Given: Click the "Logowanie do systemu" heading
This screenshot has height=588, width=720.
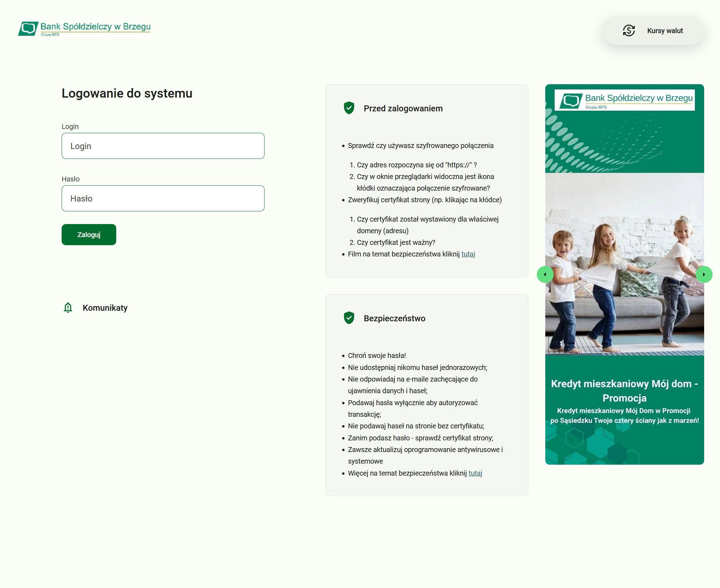Looking at the screenshot, I should tap(127, 93).
